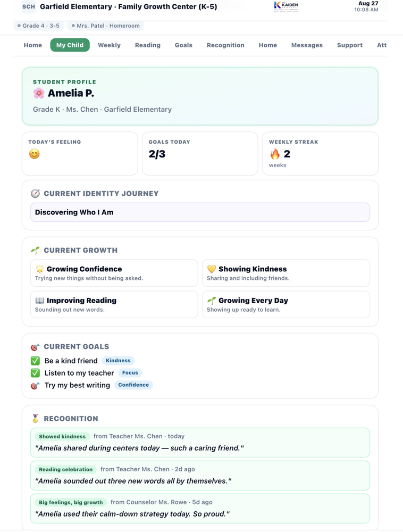Toggle the Be a kind friend checkbox
The width and height of the screenshot is (403, 532).
pyautogui.click(x=35, y=361)
